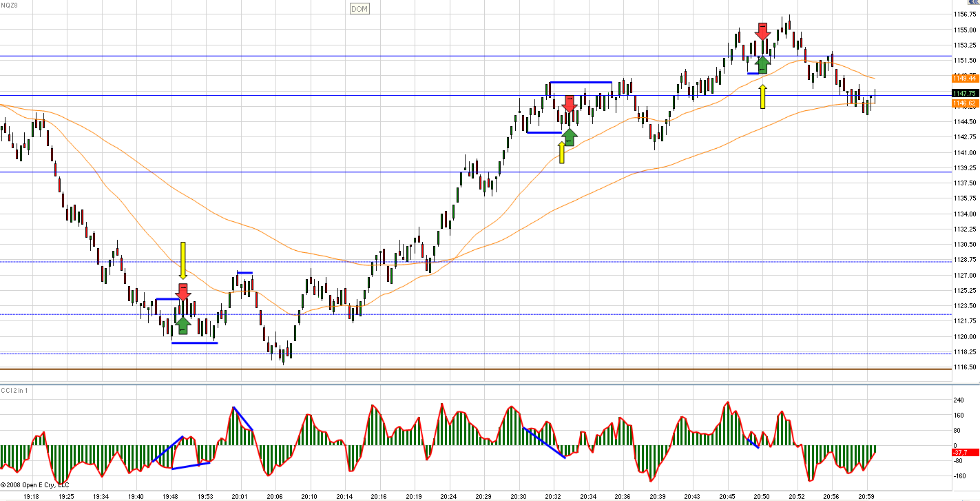Select the NQZ8 symbol label
The height and width of the screenshot is (501, 980).
(10, 5)
